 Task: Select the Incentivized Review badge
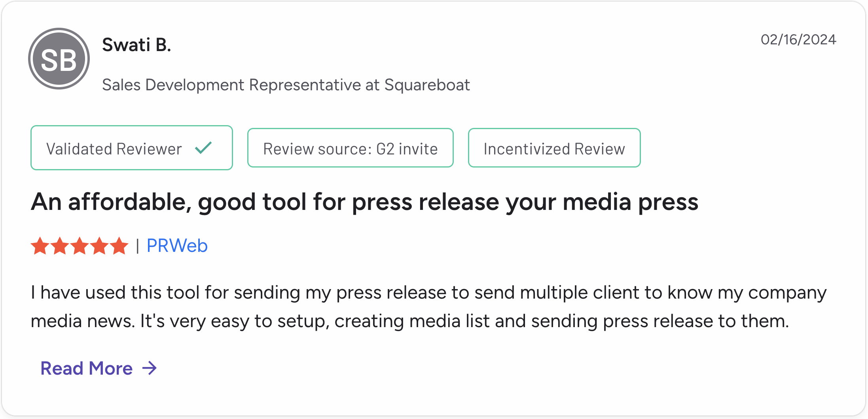pos(554,148)
